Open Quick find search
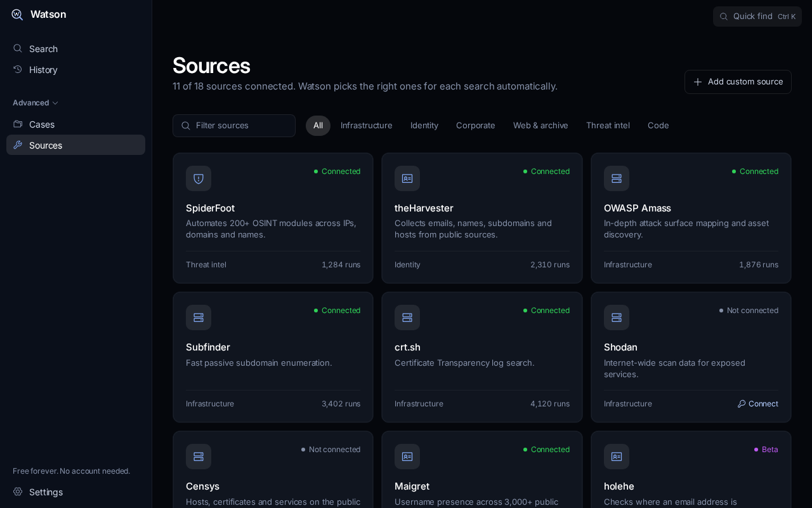The height and width of the screenshot is (508, 812). tap(757, 17)
